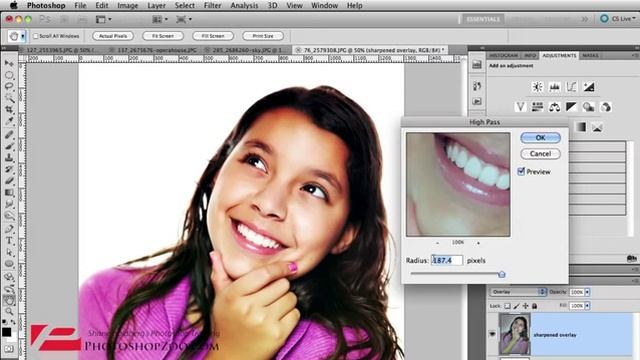The width and height of the screenshot is (640, 360).
Task: Select the Gradient tool
Action: click(9, 192)
